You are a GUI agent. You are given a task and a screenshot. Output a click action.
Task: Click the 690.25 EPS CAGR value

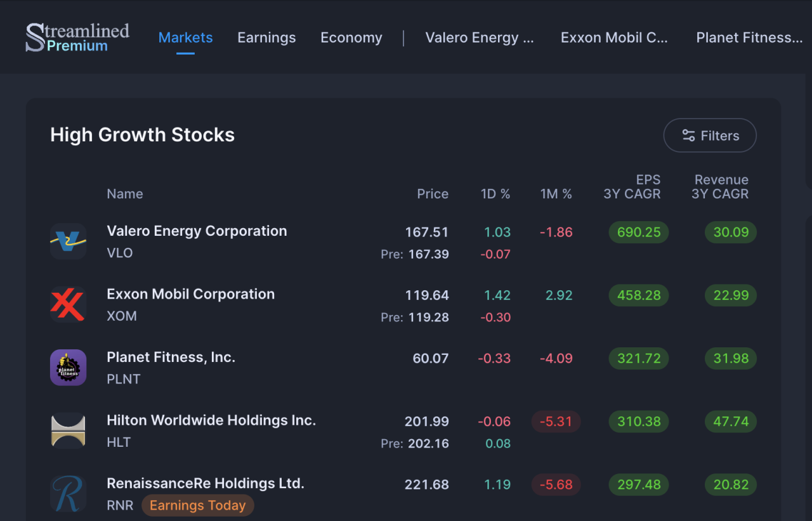639,232
